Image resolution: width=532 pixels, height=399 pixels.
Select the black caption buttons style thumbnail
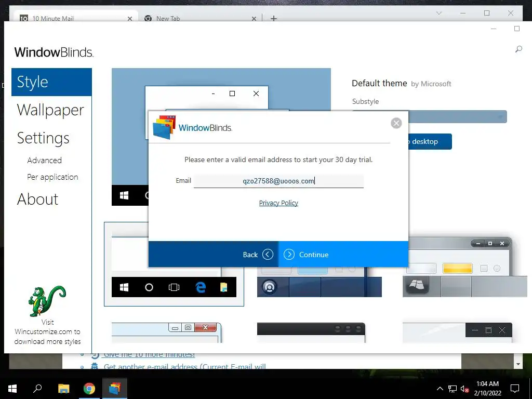[457, 332]
